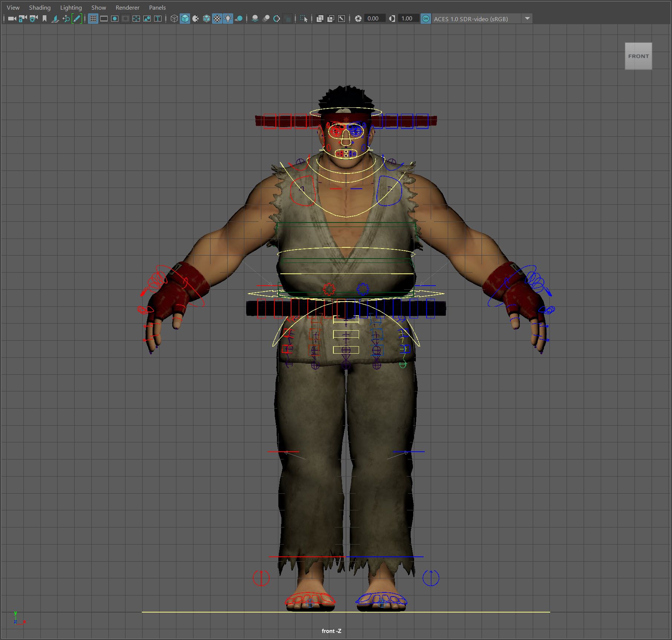Click the X-Ray Joints icon
Viewport: 672px width, 640px height.
point(342,19)
